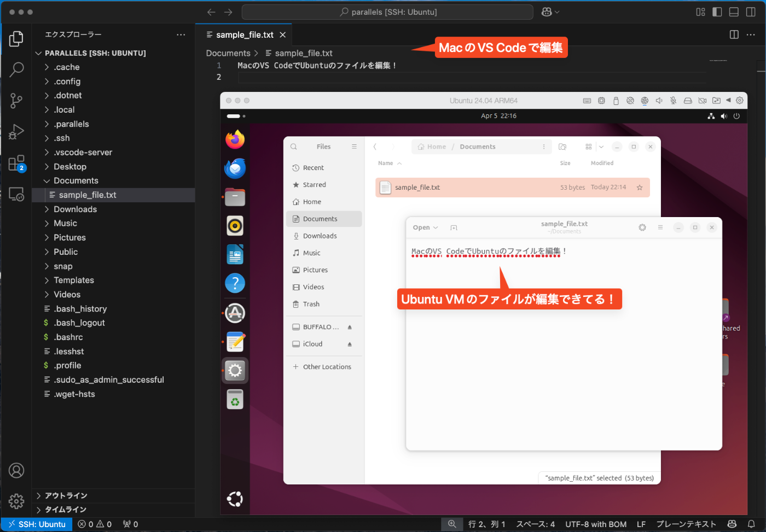Screen dimensions: 766x532
Task: Open Files sidebar hamburger menu
Action: pos(355,147)
